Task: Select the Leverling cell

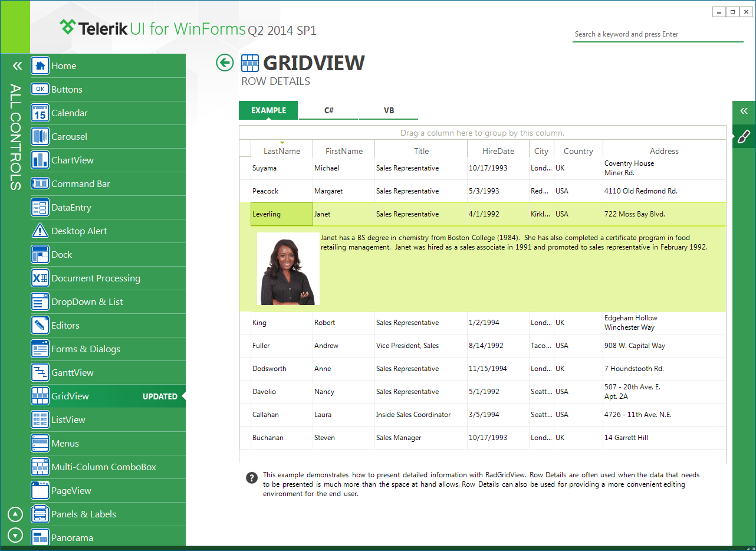Action: [282, 214]
